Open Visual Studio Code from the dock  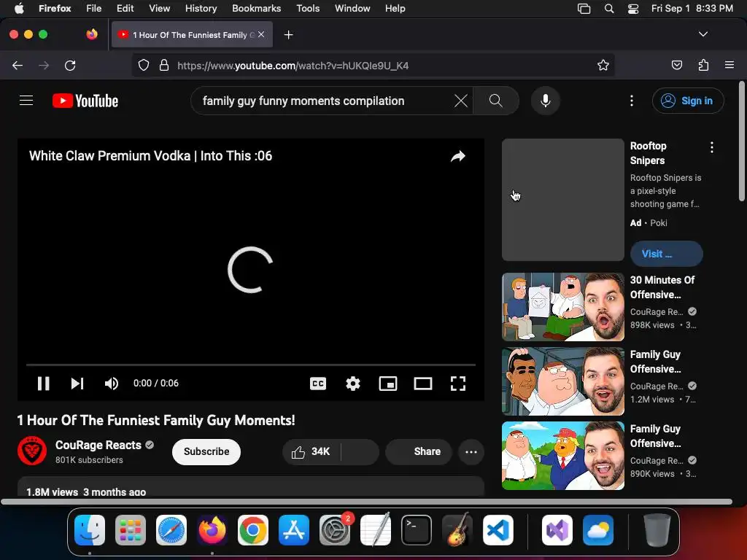coord(498,530)
